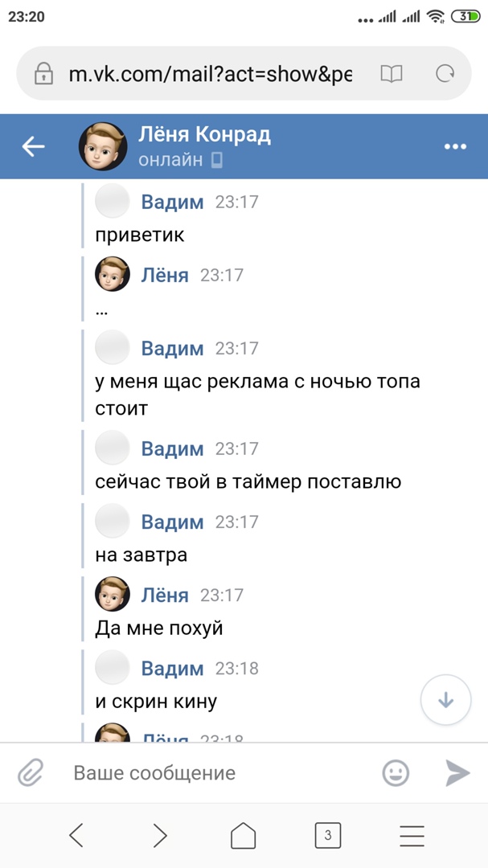Reload the page with refresh icon

point(445,75)
